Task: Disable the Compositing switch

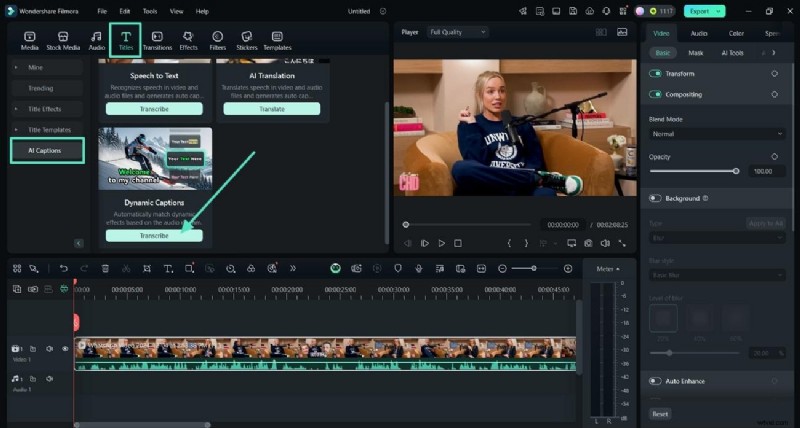Action: (656, 95)
